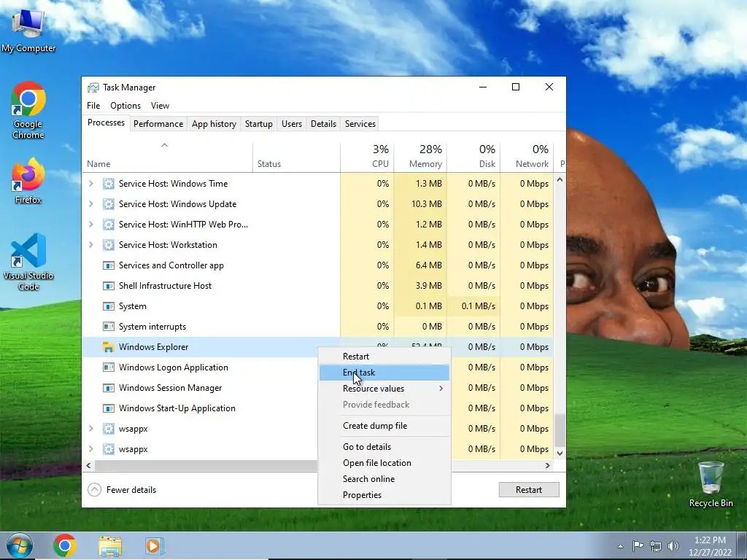Screen dimensions: 747x560
Task: Click the Task Manager title bar icon
Action: (93, 87)
